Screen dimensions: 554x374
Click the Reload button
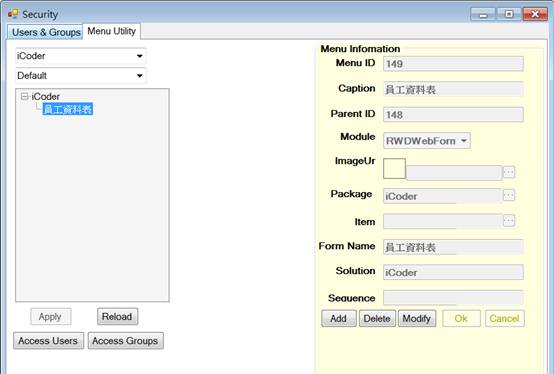[117, 316]
